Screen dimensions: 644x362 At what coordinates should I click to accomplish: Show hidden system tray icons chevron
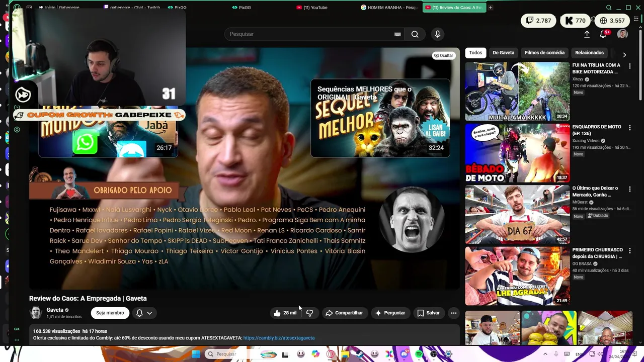click(545, 354)
